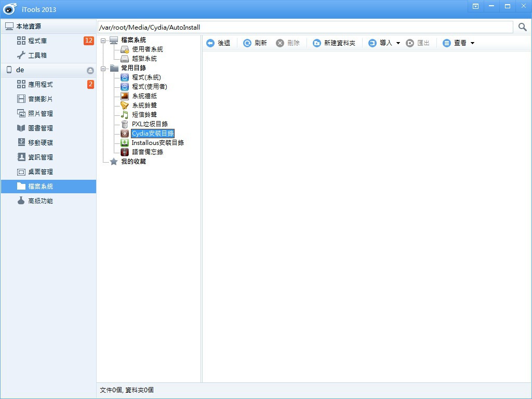Click the 檔案系統 folder icon in sidebar
The image size is (532, 399).
tap(21, 186)
